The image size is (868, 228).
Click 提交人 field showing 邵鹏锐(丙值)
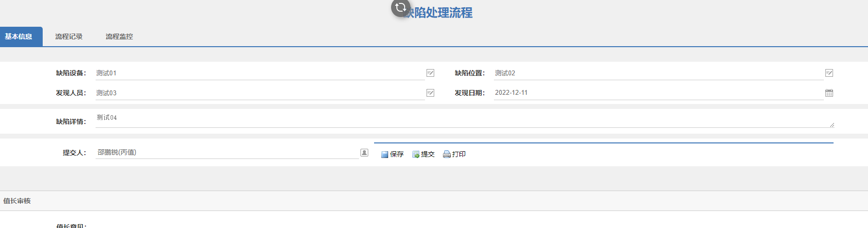[227, 152]
